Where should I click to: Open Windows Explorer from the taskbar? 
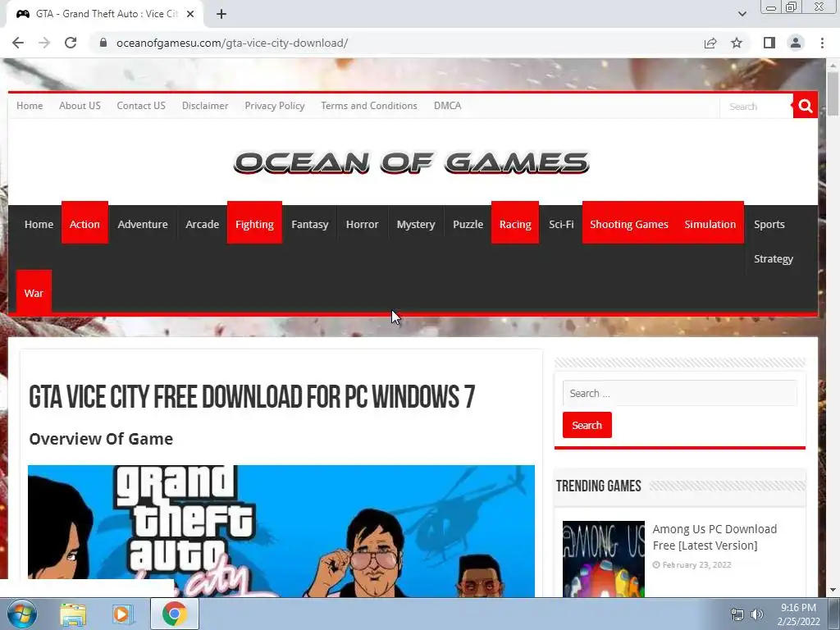(73, 614)
